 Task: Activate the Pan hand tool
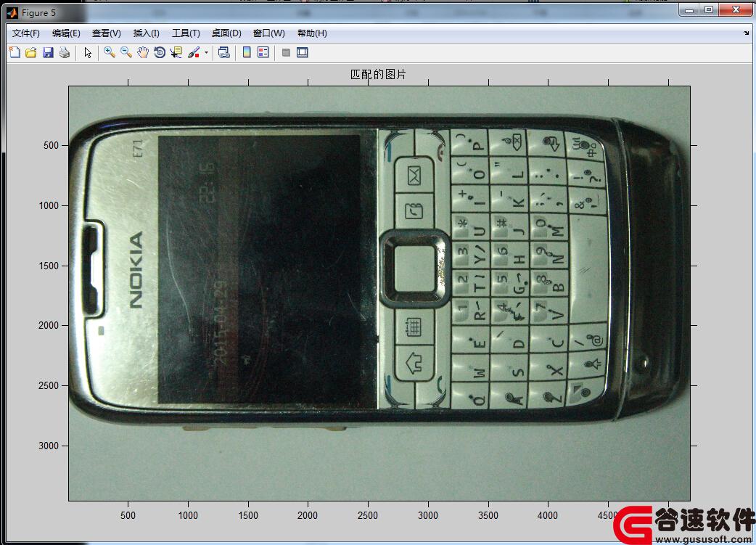click(143, 52)
